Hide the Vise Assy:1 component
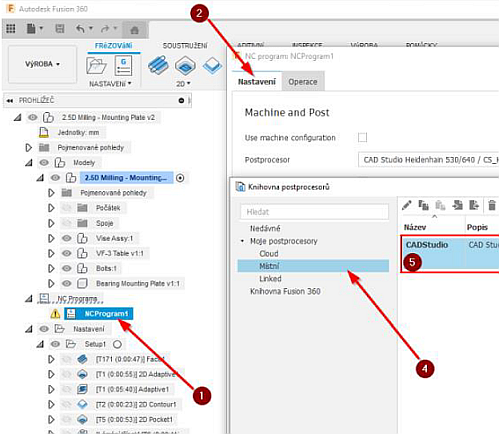The height and width of the screenshot is (434, 499). coord(67,238)
